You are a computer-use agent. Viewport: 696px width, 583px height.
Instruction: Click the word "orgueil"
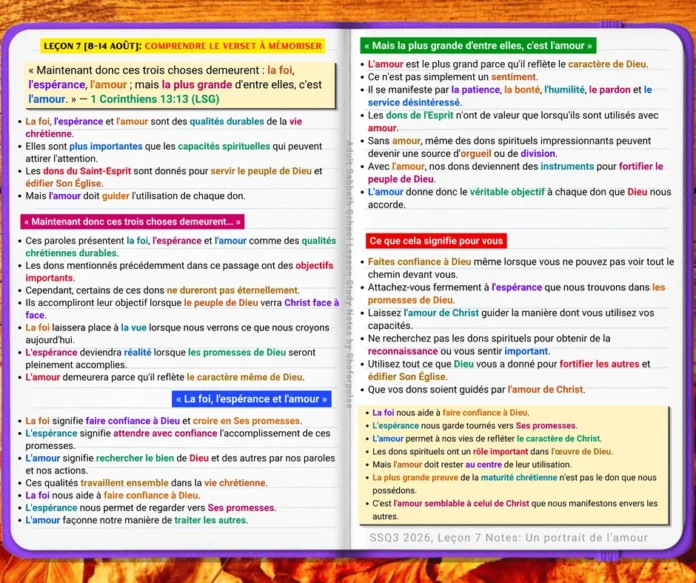pos(475,154)
